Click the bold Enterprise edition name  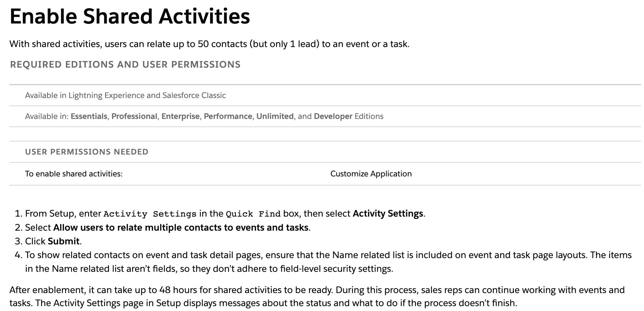click(x=180, y=116)
